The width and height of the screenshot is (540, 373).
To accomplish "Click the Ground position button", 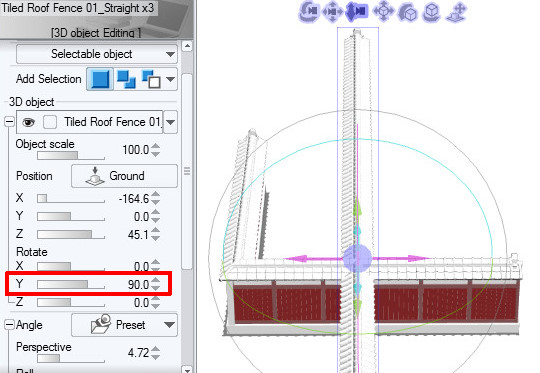I will click(x=124, y=176).
